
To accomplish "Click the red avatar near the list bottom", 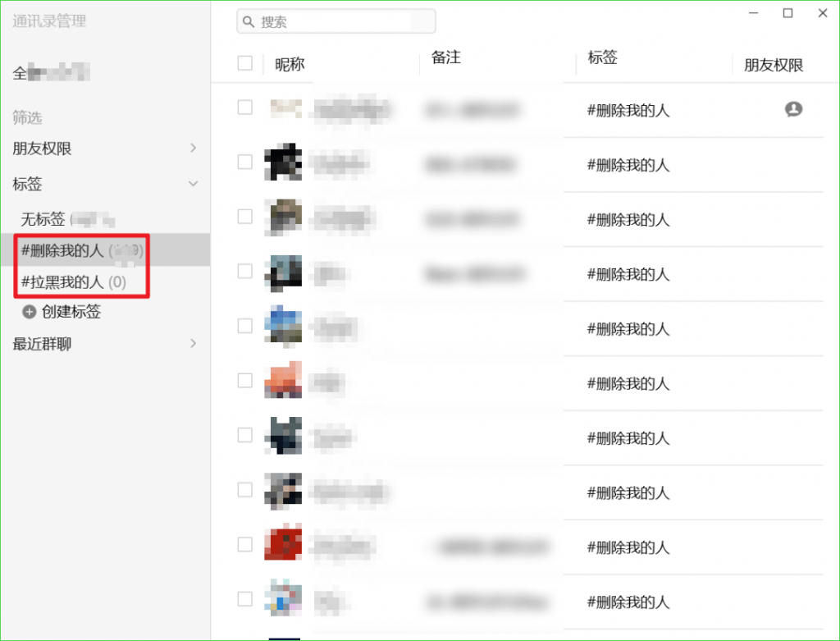I will (x=282, y=543).
